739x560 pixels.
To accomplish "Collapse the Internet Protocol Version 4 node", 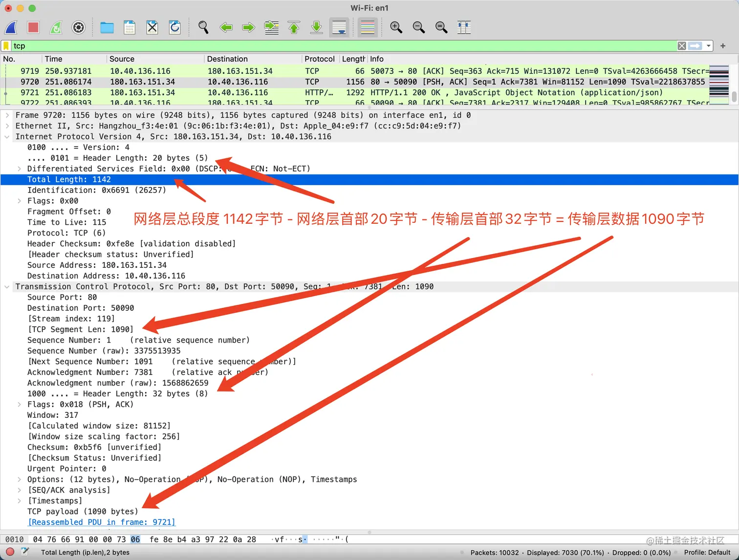I will point(7,137).
